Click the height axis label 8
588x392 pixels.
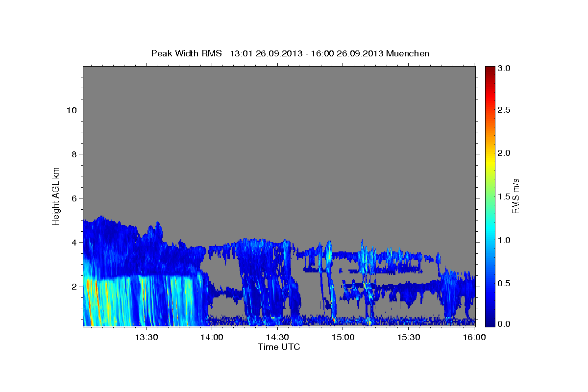tap(73, 154)
